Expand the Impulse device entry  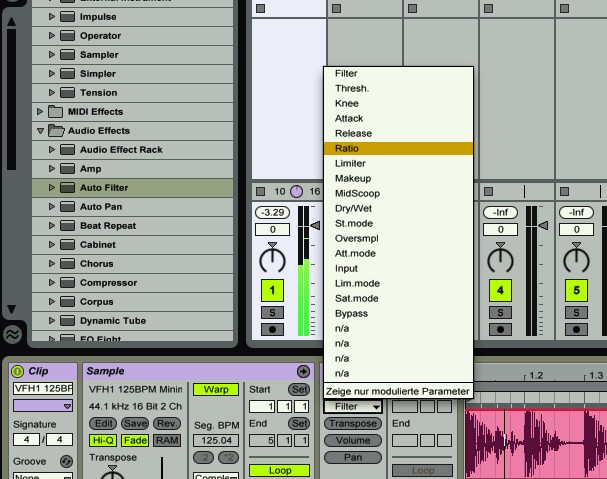tap(51, 17)
